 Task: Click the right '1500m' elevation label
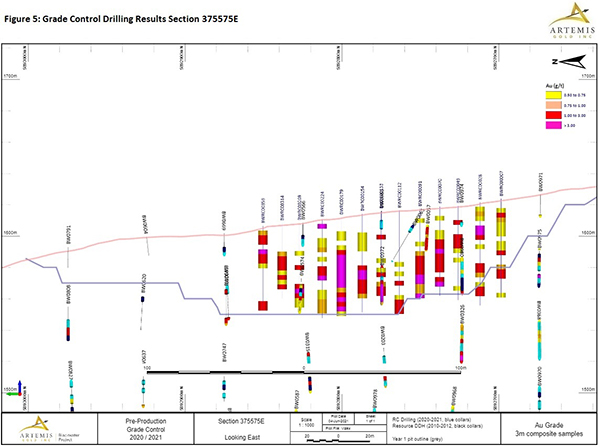588,389
